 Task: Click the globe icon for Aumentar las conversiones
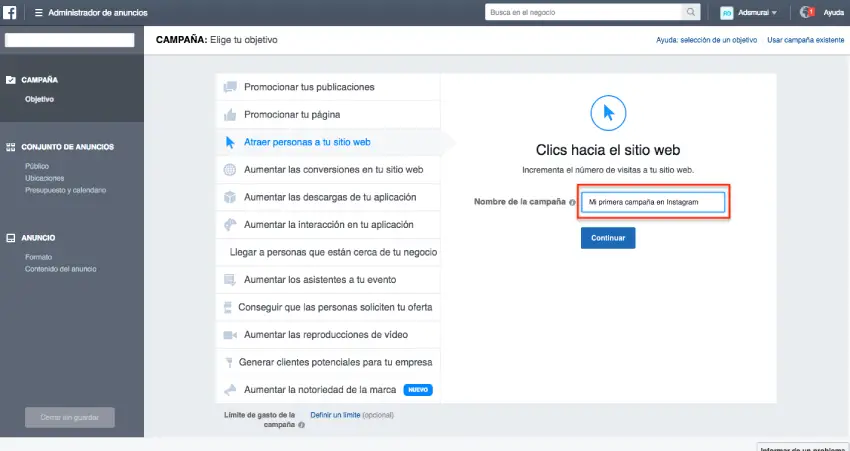pyautogui.click(x=230, y=170)
